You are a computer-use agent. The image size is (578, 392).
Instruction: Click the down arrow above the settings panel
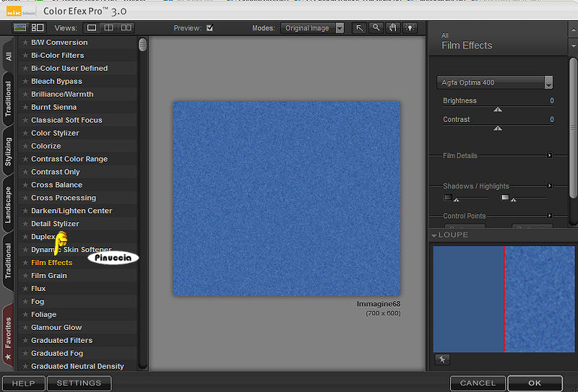coord(573,46)
